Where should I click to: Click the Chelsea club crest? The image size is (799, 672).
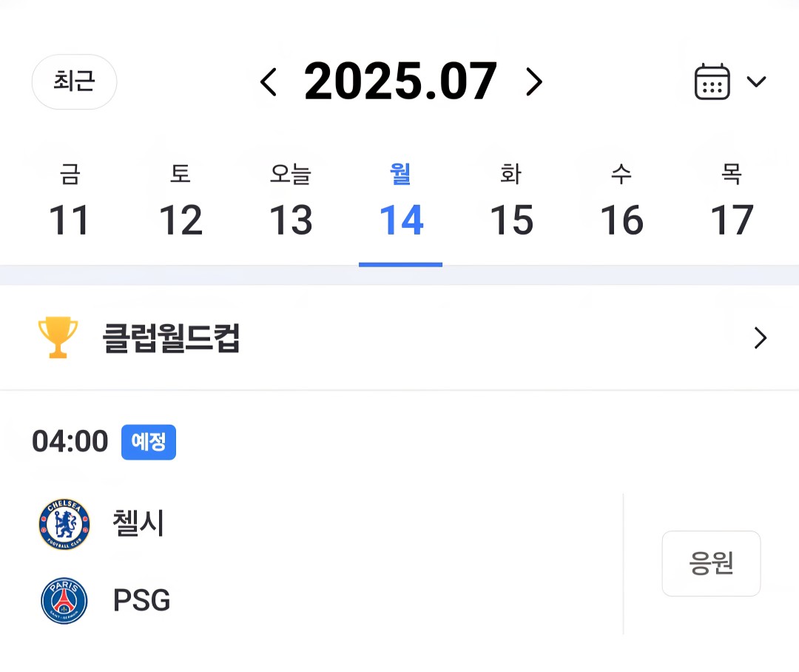(x=64, y=524)
